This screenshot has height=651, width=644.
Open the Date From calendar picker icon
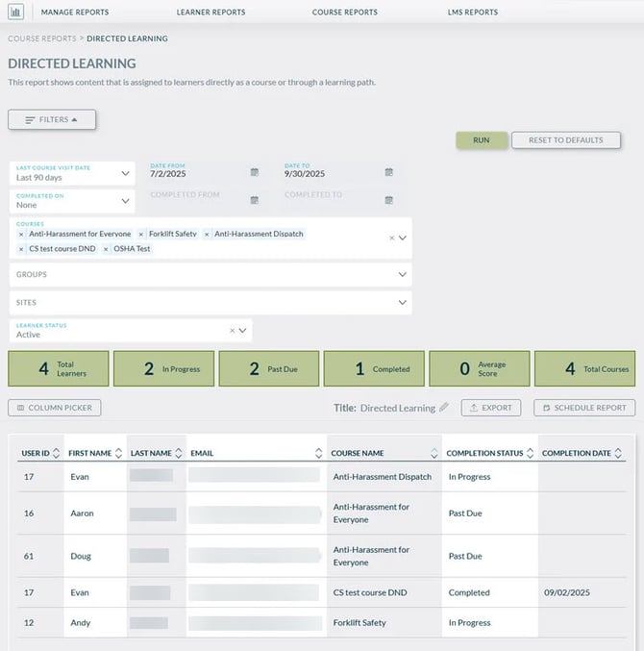(255, 172)
